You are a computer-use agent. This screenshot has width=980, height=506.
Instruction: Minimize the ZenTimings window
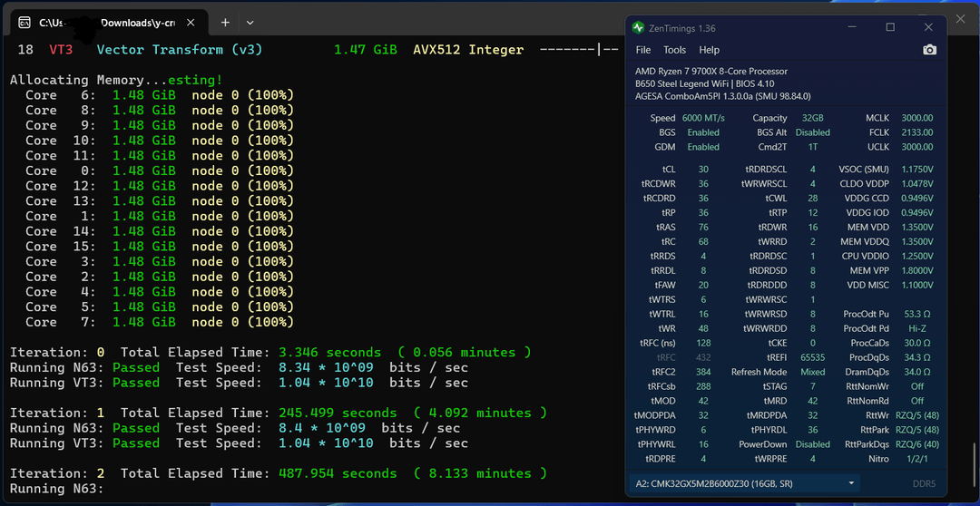[851, 28]
